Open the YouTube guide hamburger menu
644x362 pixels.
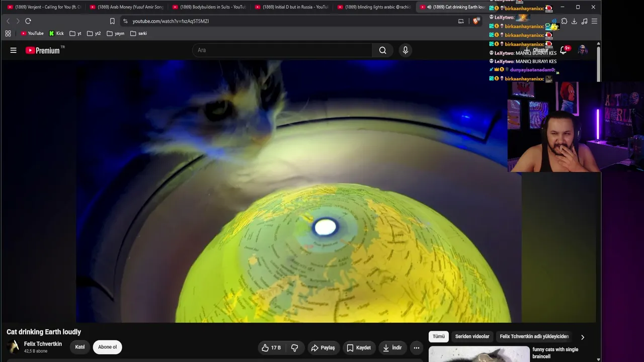coord(14,50)
